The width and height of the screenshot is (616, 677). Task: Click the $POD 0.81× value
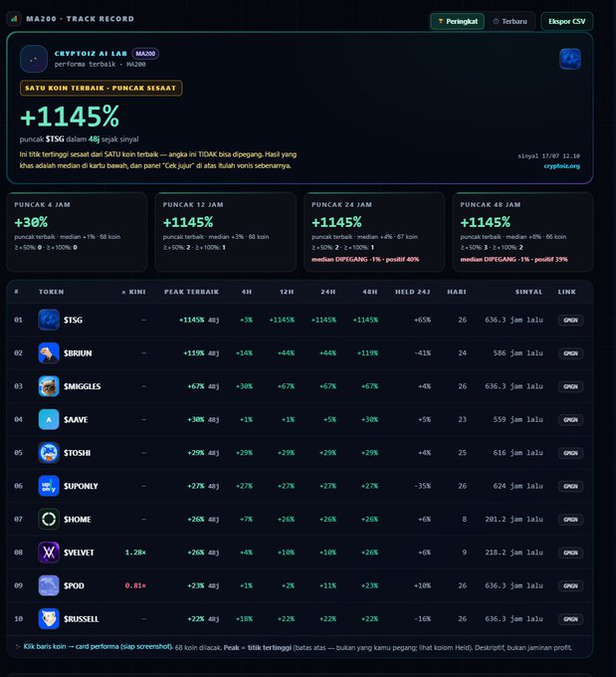point(135,585)
